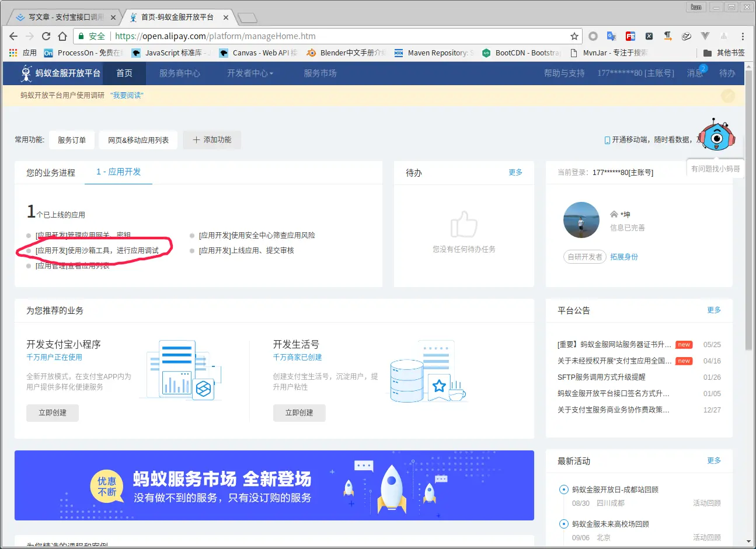Image resolution: width=756 pixels, height=549 pixels.
Task: Open 消息 notifications with badge
Action: [x=696, y=72]
